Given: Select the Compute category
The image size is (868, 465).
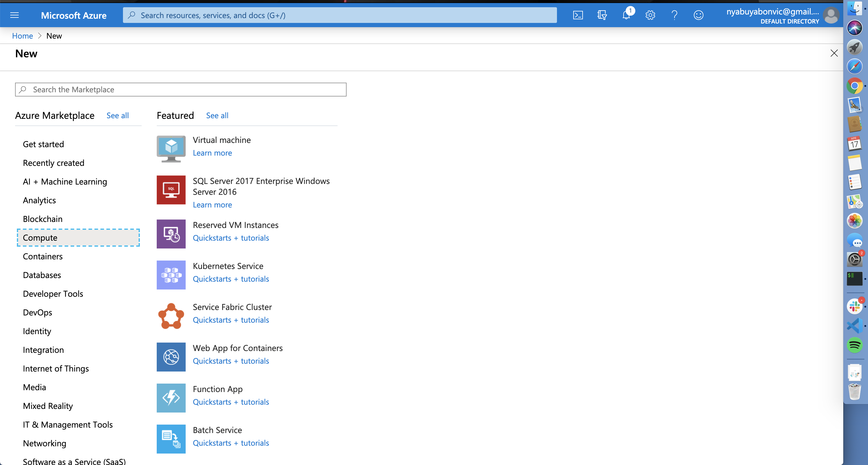Looking at the screenshot, I should pyautogui.click(x=78, y=238).
